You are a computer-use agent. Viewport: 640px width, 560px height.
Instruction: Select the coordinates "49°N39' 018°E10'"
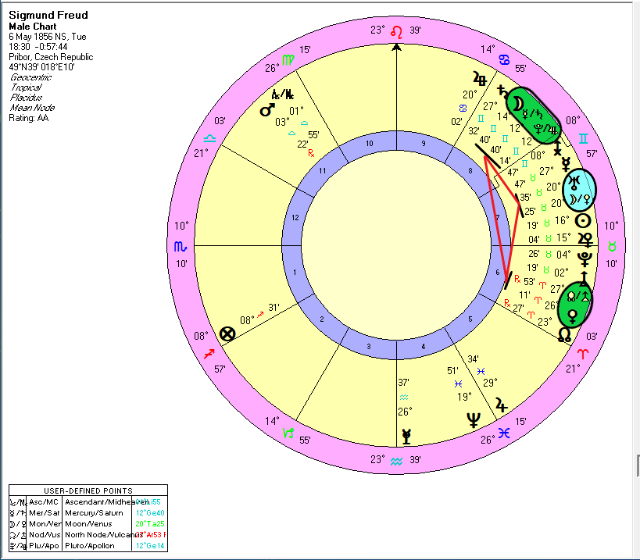[41, 67]
